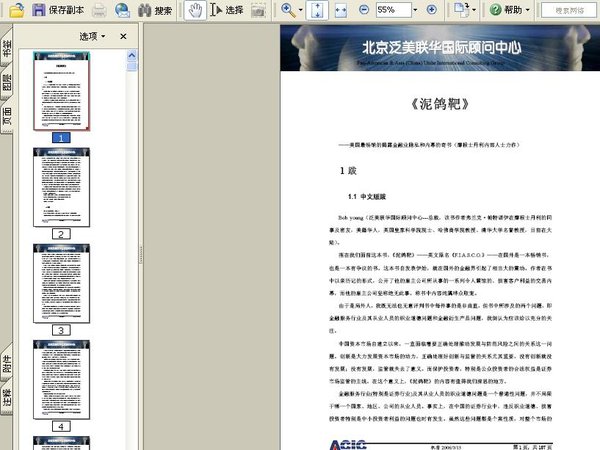
Task: Switch to the 注释 comments tab
Action: click(x=7, y=397)
